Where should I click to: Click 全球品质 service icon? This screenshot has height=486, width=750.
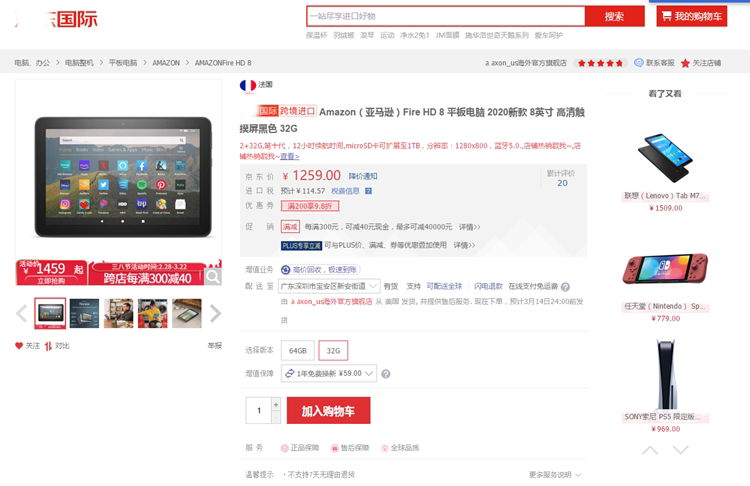coord(385,448)
